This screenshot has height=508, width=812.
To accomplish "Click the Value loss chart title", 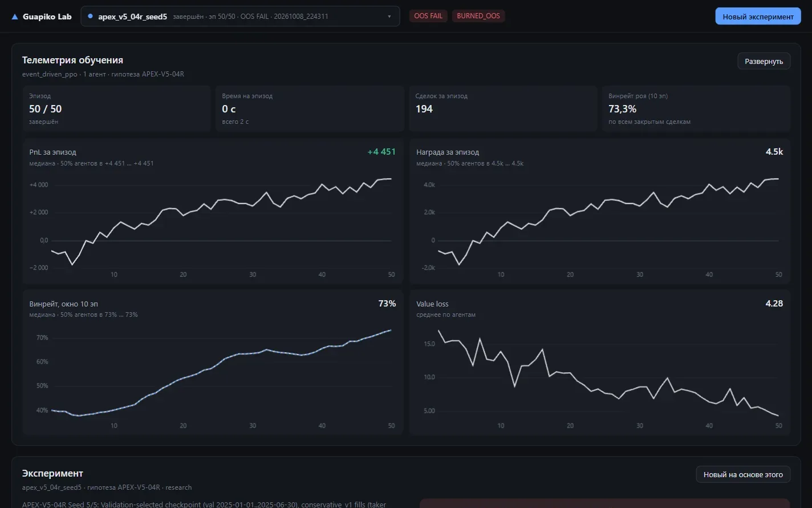I will pyautogui.click(x=432, y=304).
